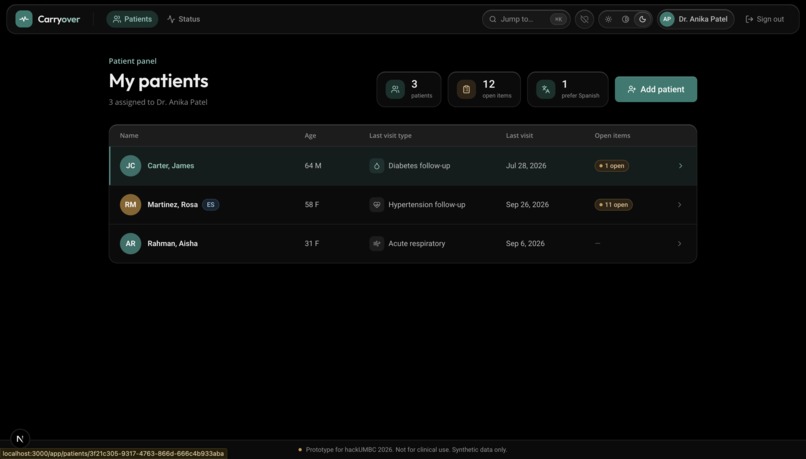Screen dimensions: 806x459
Task: Click Sign out
Action: point(764,19)
